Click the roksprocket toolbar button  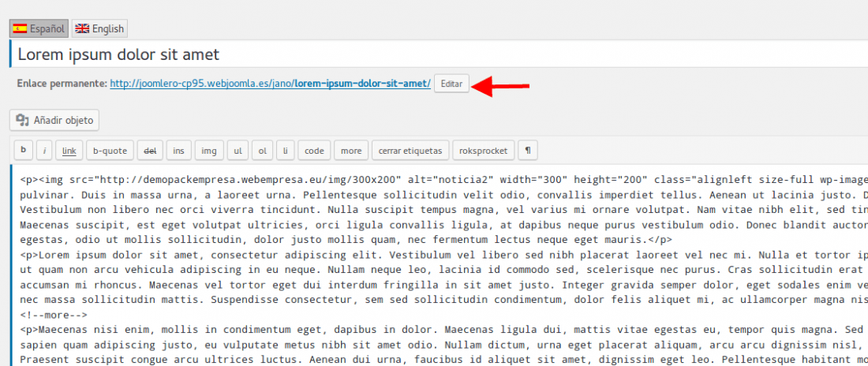[x=484, y=150]
